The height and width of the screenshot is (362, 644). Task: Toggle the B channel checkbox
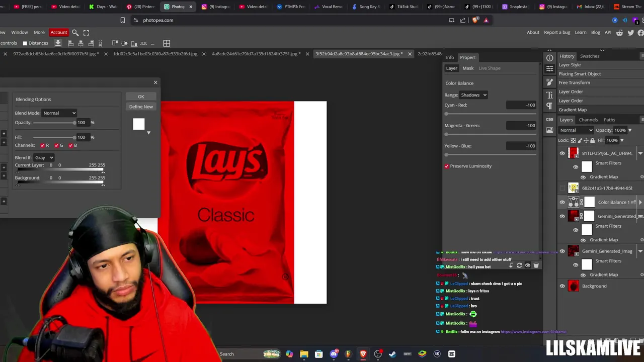click(x=70, y=145)
